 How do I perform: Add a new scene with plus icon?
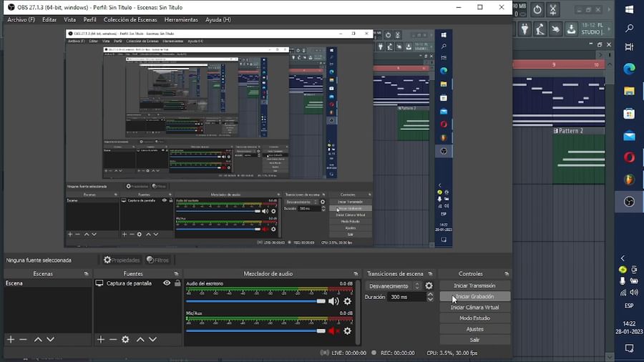pos(11,339)
